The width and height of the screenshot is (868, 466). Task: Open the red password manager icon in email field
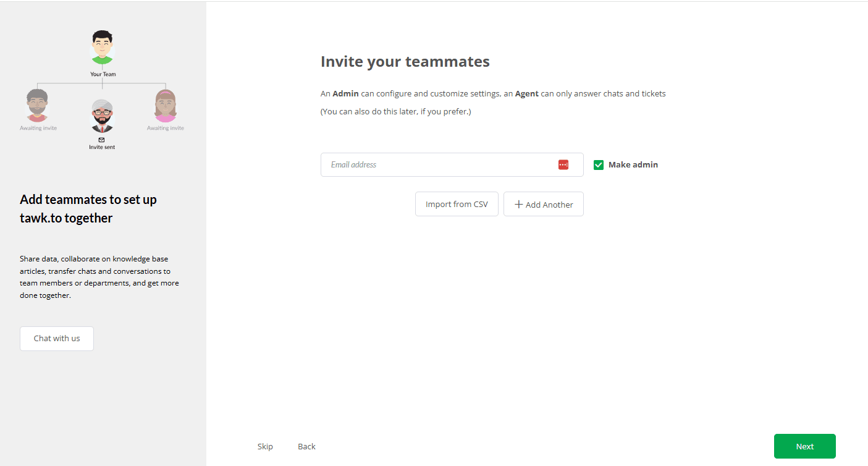coord(563,164)
